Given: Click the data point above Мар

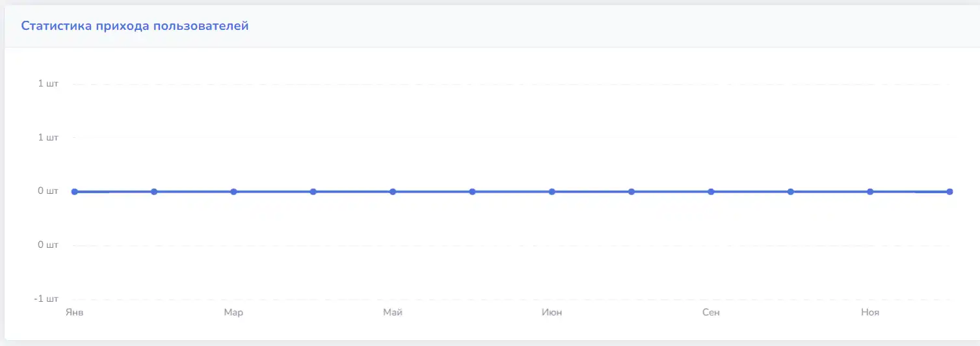Looking at the screenshot, I should 233,192.
